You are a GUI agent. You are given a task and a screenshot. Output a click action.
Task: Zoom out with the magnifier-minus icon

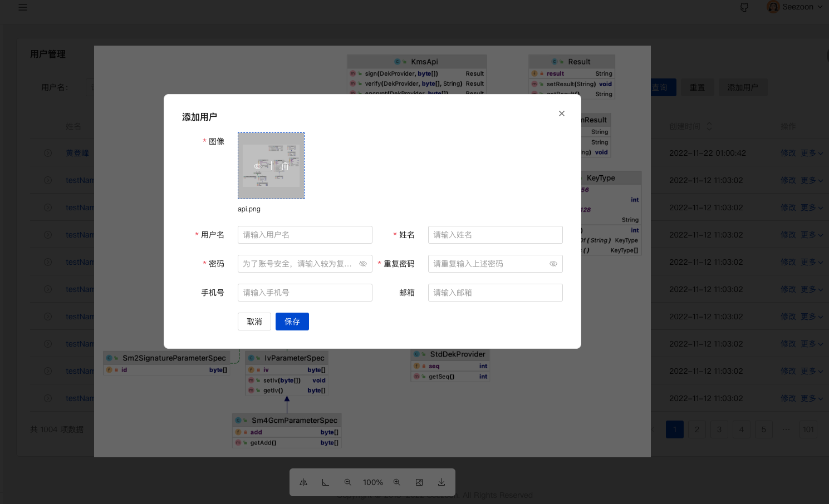click(x=348, y=482)
